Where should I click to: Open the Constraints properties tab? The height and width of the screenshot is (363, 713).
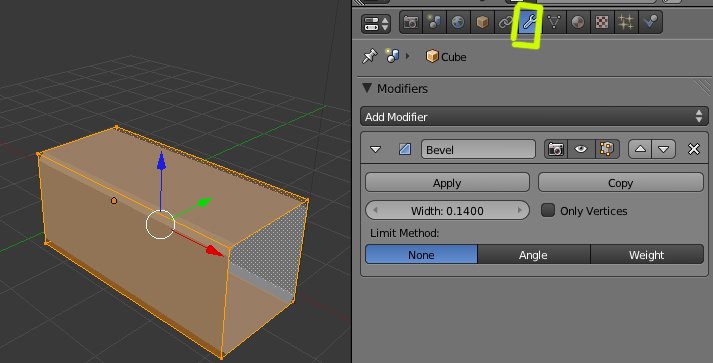[506, 22]
